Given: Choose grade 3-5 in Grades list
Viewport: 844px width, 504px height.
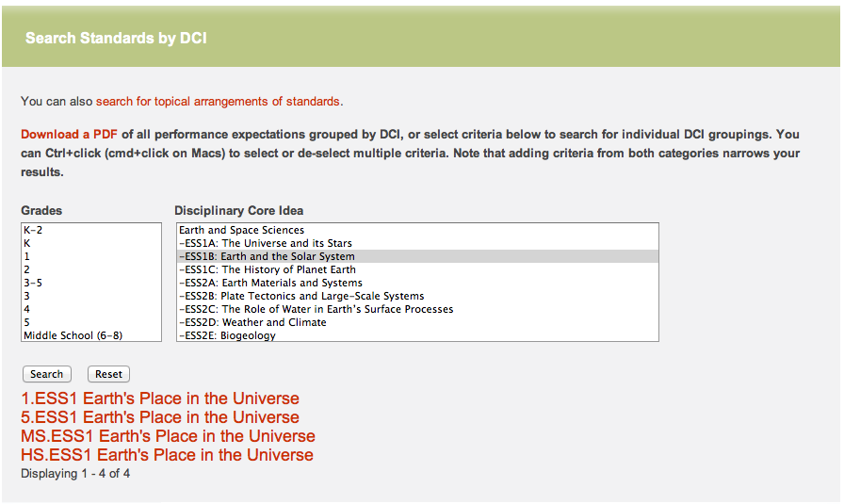Looking at the screenshot, I should (91, 283).
